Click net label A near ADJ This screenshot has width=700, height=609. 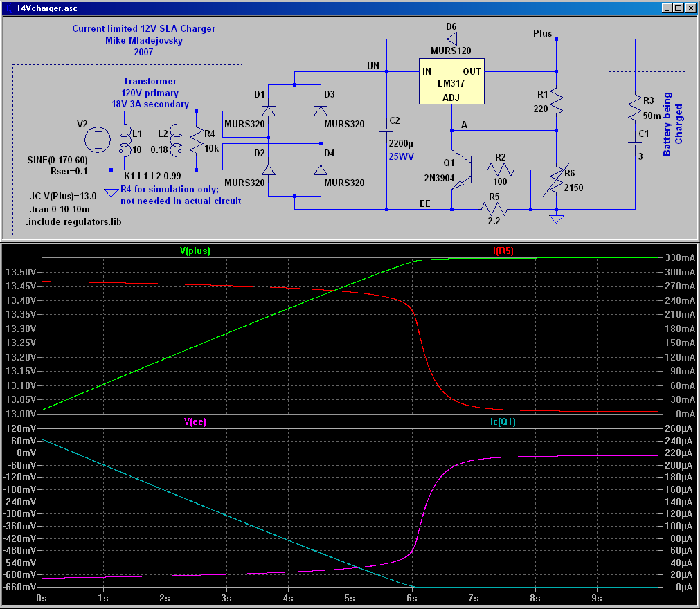tap(465, 125)
